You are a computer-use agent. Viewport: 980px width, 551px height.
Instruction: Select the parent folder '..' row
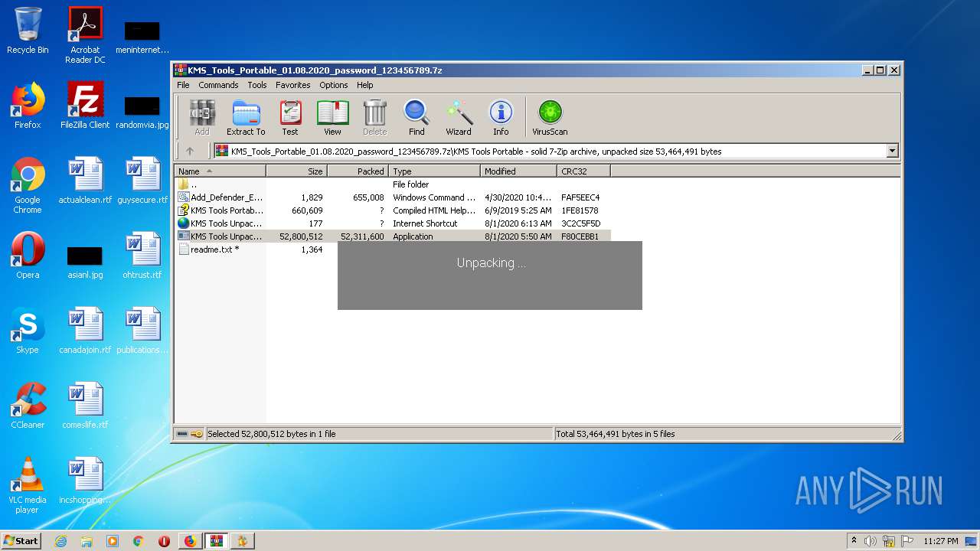coord(394,184)
